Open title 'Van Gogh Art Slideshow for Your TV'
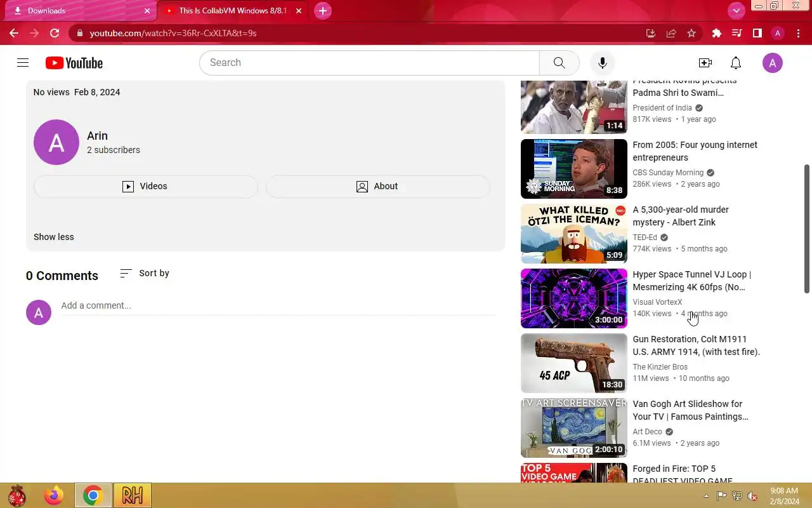 691,410
